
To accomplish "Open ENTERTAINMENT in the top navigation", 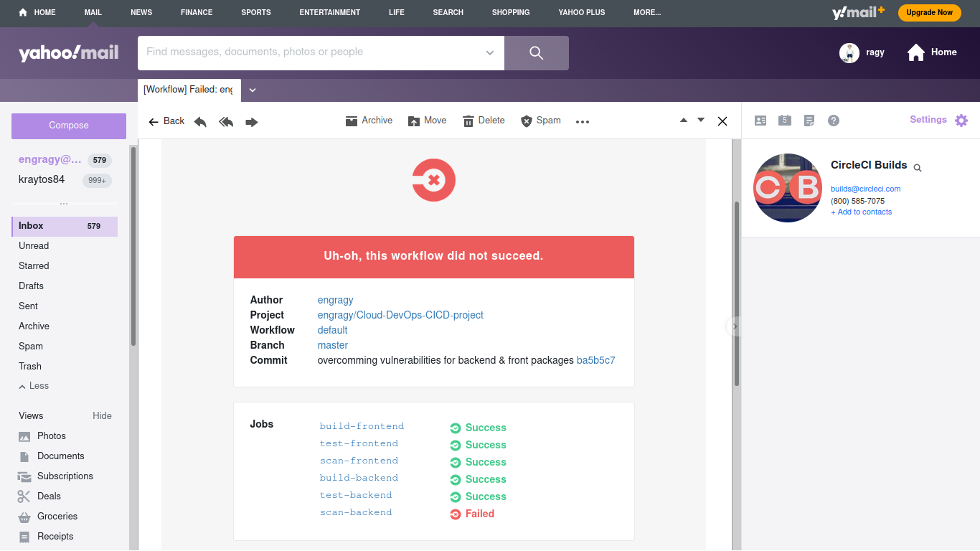I will (330, 12).
